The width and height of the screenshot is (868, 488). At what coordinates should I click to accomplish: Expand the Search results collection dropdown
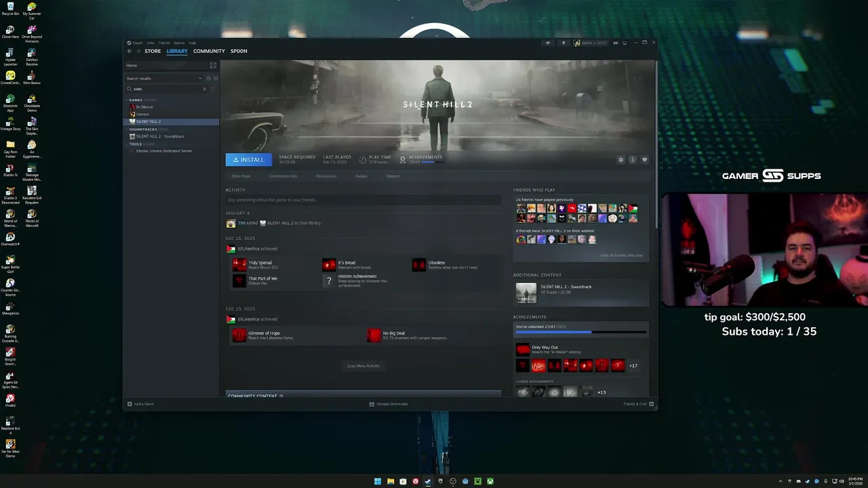coord(199,78)
